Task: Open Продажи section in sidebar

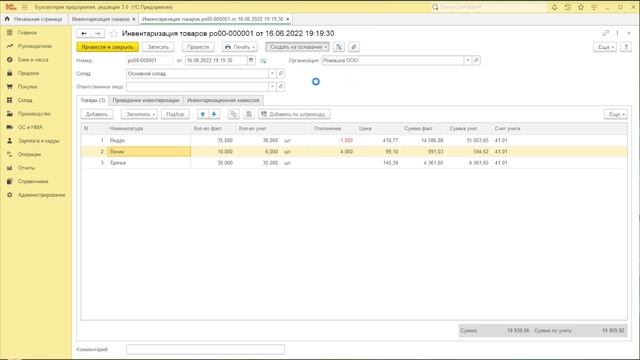Action: (28, 73)
